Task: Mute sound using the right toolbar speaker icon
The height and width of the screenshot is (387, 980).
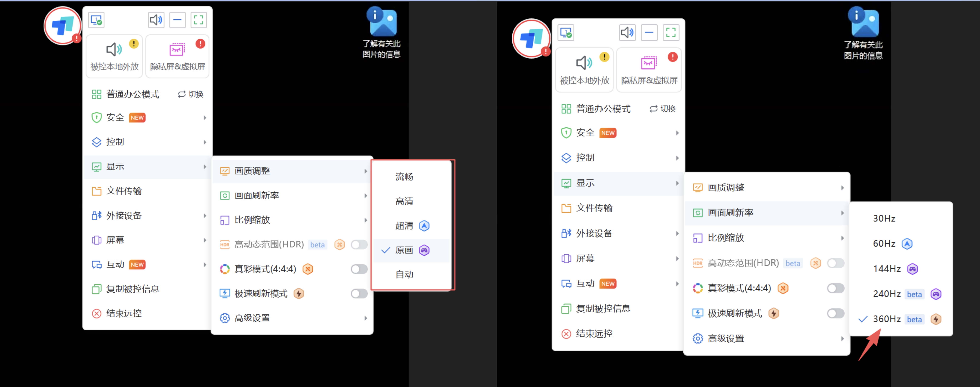Action: pos(627,33)
